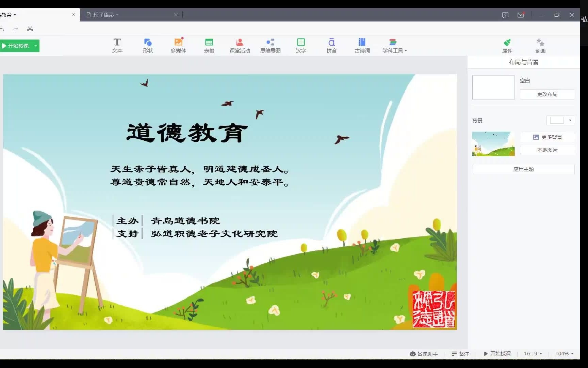Click 应用主题 to apply theme
The image size is (588, 368).
523,169
